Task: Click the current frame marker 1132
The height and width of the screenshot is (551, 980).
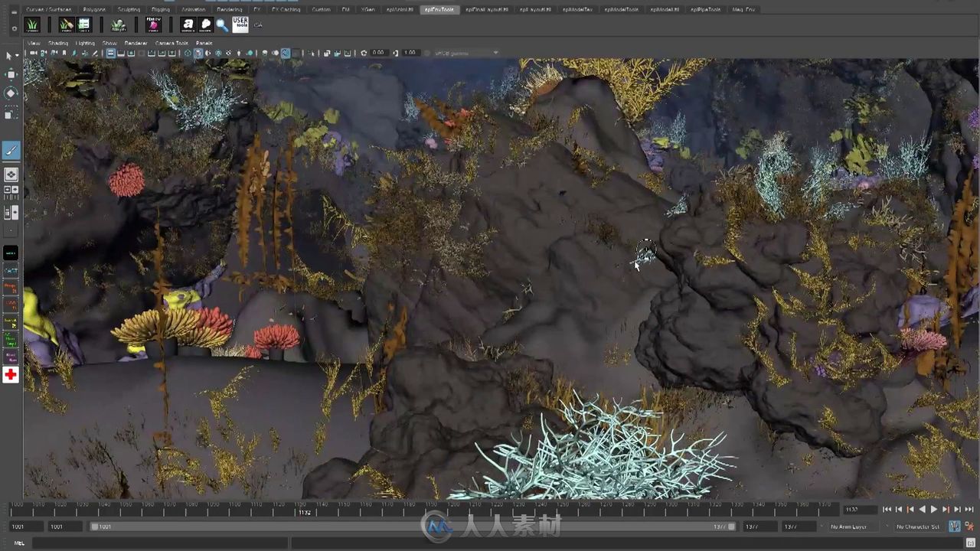Action: 305,511
